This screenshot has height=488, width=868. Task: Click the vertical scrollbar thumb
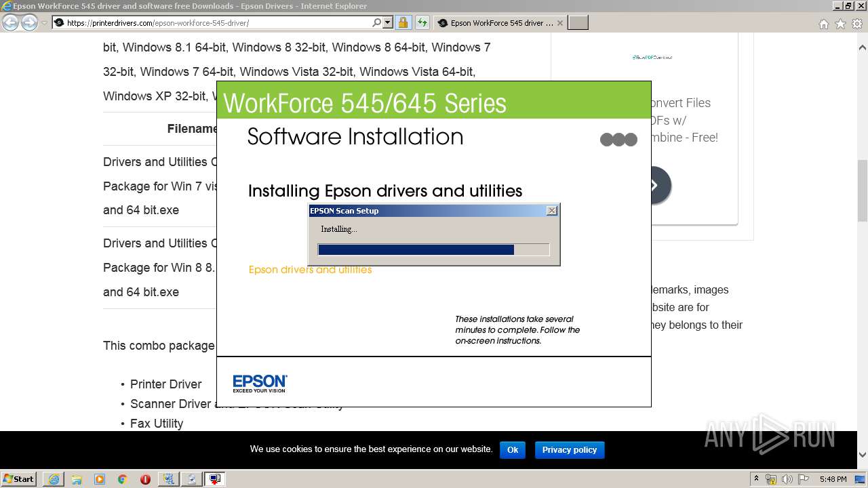(863, 190)
